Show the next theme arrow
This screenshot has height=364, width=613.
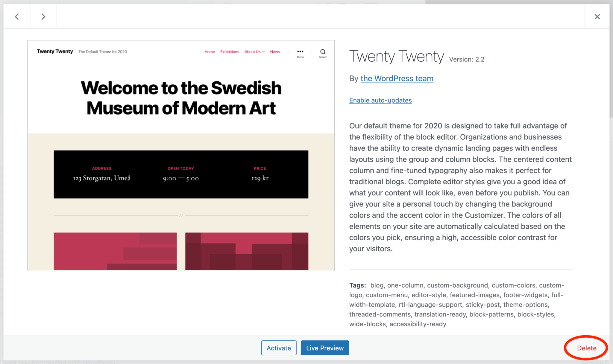coord(43,16)
